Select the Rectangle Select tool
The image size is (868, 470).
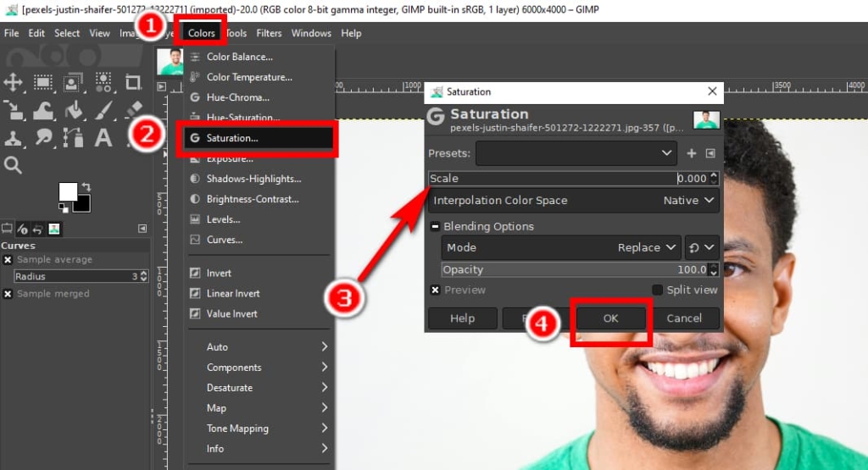[42, 82]
